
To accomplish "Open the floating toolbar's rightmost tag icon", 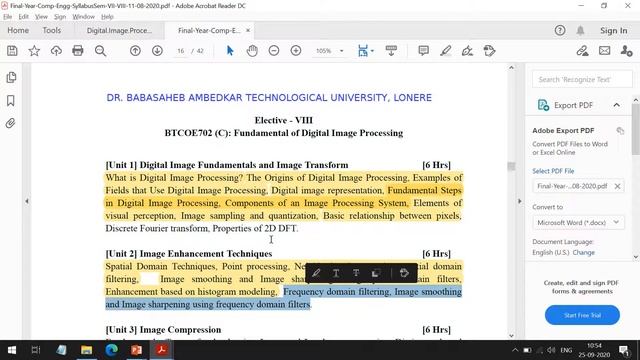I will [404, 273].
